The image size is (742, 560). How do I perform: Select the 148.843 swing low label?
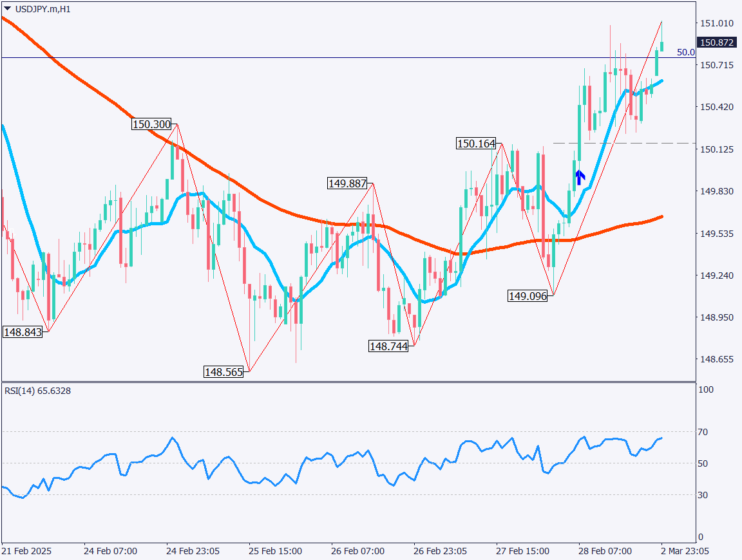pyautogui.click(x=23, y=332)
